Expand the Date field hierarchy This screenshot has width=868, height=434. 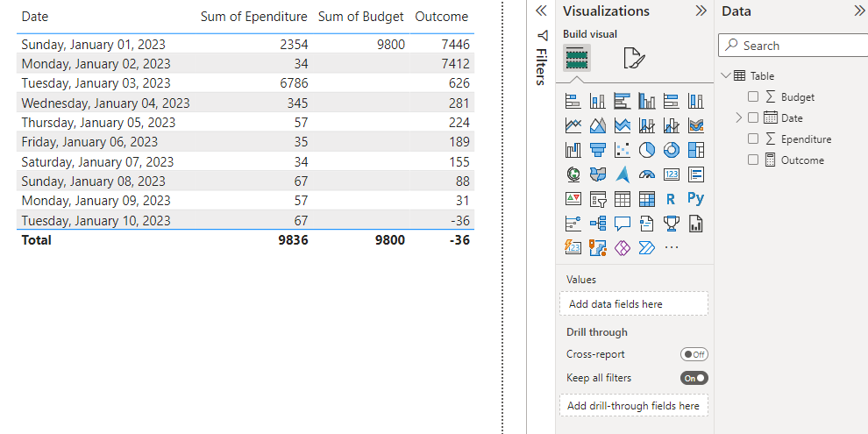pyautogui.click(x=738, y=117)
